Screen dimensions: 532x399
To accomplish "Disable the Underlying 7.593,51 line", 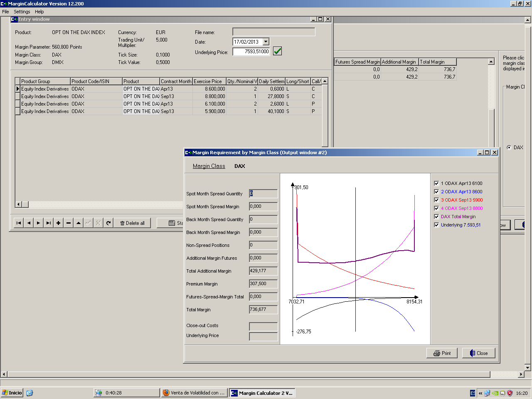I will [x=436, y=225].
